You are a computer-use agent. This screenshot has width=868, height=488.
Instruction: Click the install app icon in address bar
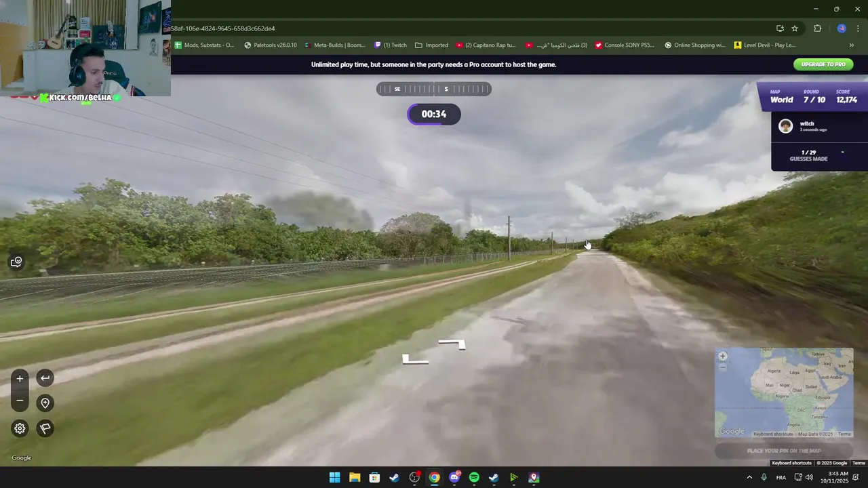[x=780, y=28]
